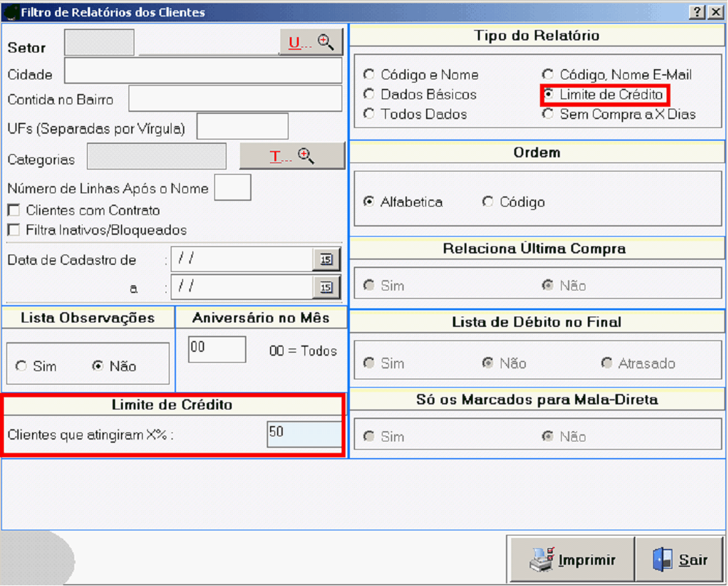The width and height of the screenshot is (728, 586).
Task: Close the Filtro de Relatórios window
Action: [x=715, y=12]
